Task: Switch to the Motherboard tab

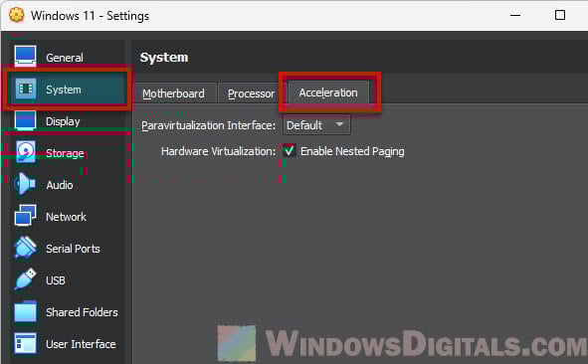Action: [174, 93]
